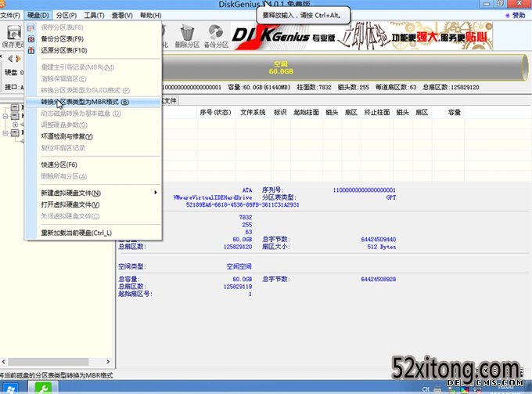Open the 查看(V) menu

pos(122,16)
